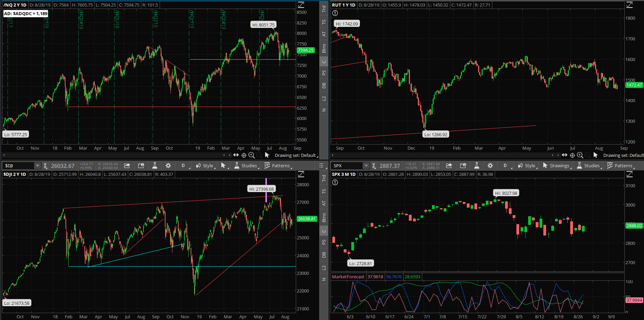
Task: Open Patterns menu in $DJI toolbar
Action: [278, 166]
